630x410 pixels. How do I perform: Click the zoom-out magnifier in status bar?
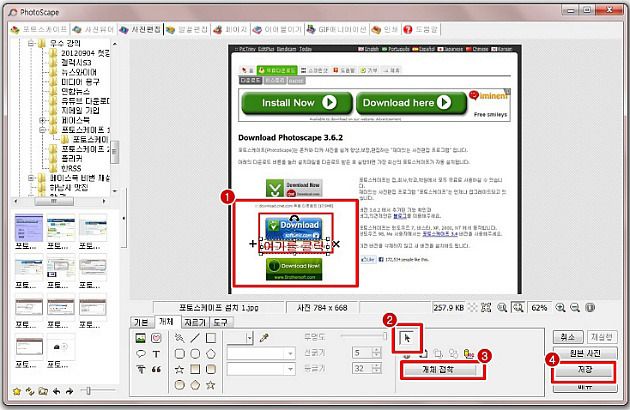pyautogui.click(x=575, y=308)
